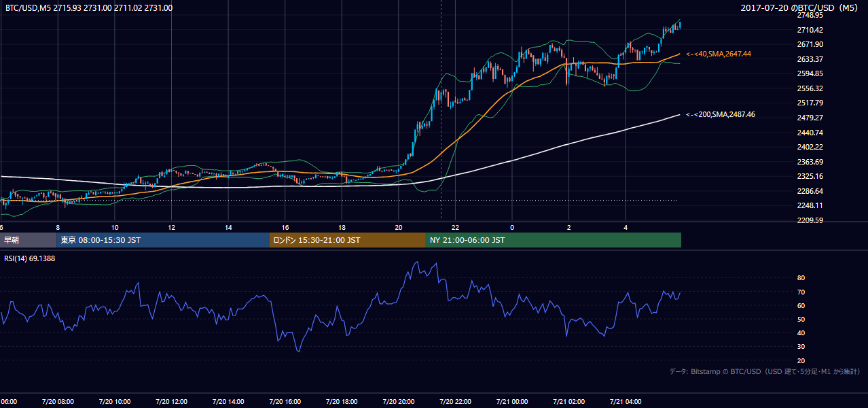Screen dimensions: 868x408
Task: Click hour tick 22 under the price chart
Action: tap(455, 228)
